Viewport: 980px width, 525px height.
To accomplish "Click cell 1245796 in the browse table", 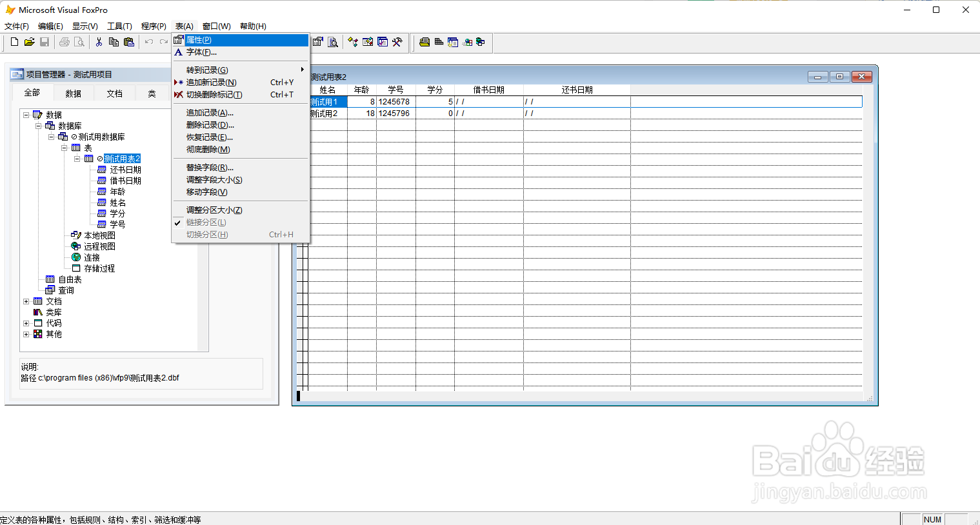I will click(x=396, y=114).
